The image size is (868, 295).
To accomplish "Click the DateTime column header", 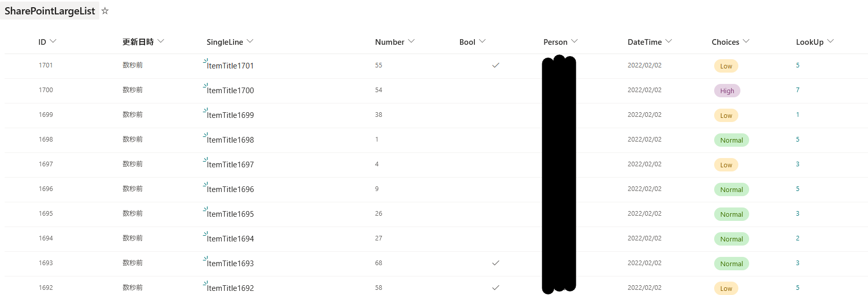I will click(x=645, y=42).
